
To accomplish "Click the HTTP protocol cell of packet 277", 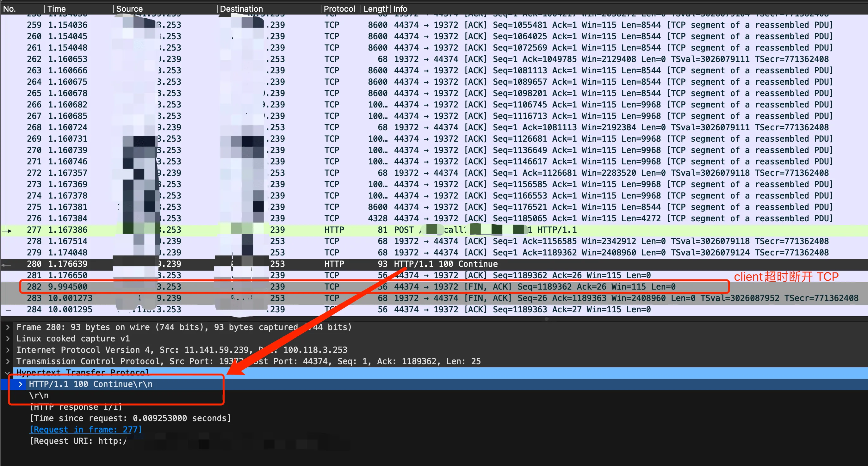I will point(334,230).
